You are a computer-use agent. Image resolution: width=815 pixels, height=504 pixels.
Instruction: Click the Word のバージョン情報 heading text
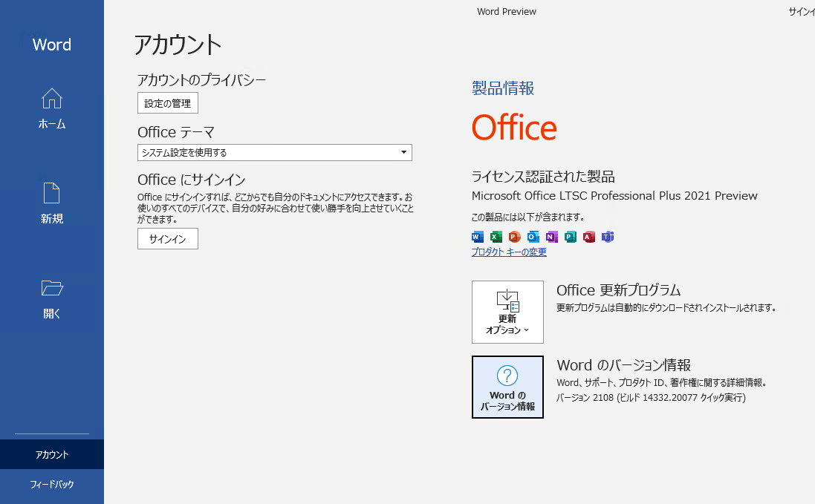click(x=624, y=365)
